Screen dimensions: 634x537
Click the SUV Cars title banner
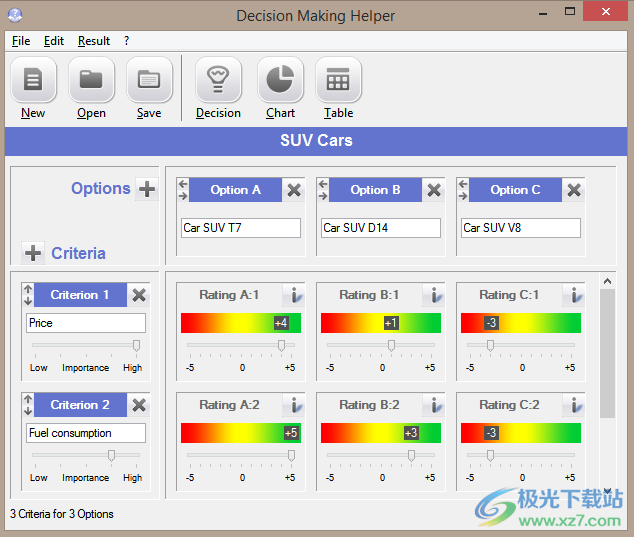tap(316, 141)
